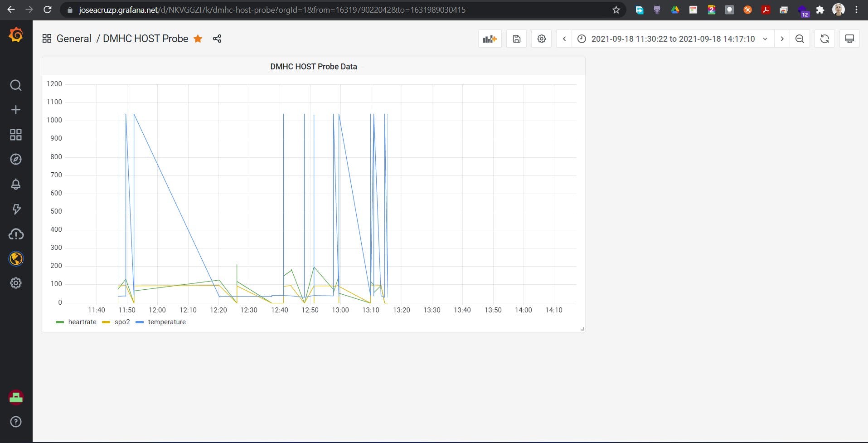Reload the browser page
868x443 pixels.
point(47,10)
